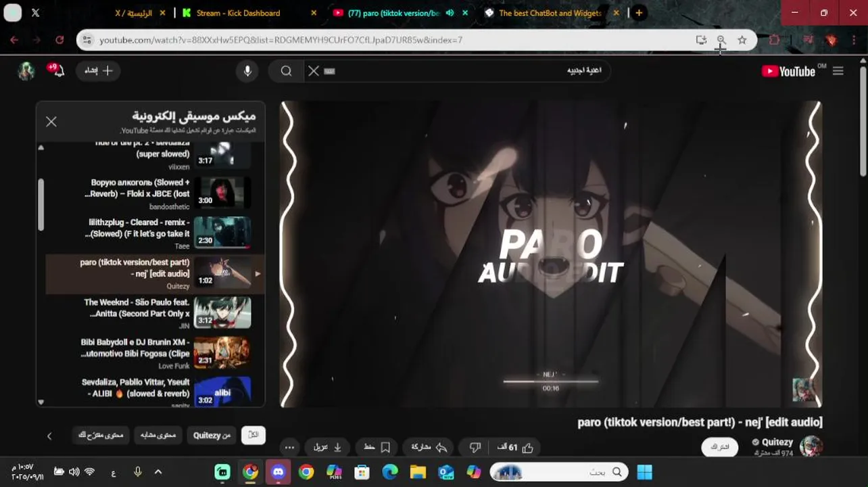Open the Quitezy channel name link
The height and width of the screenshot is (487, 868).
coord(777,442)
